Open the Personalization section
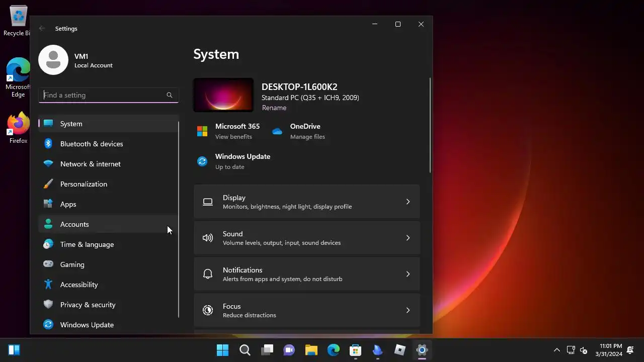This screenshot has height=362, width=644. pyautogui.click(x=108, y=184)
